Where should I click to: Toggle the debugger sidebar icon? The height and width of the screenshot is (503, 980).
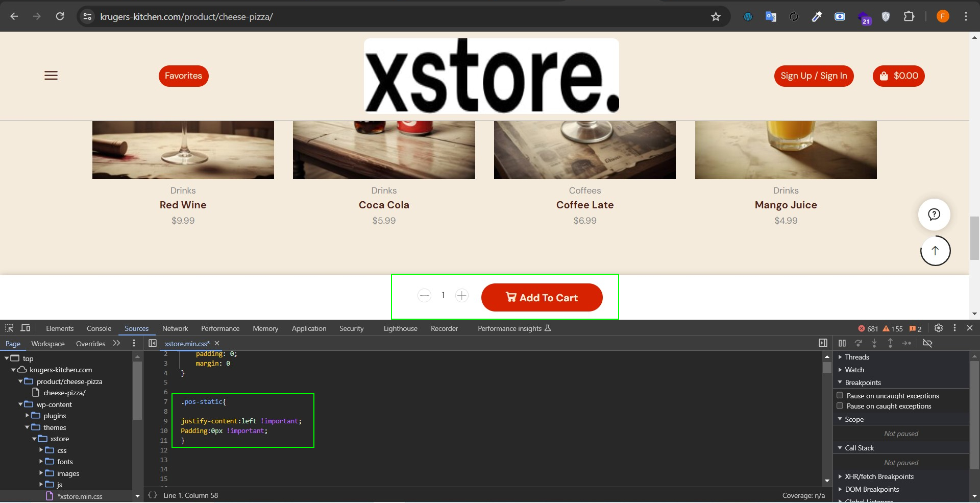coord(823,343)
